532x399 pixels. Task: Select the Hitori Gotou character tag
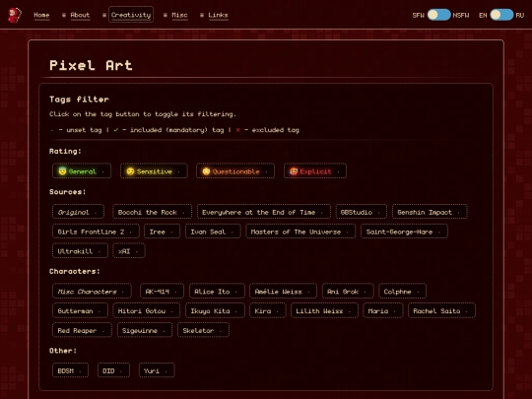(x=146, y=310)
